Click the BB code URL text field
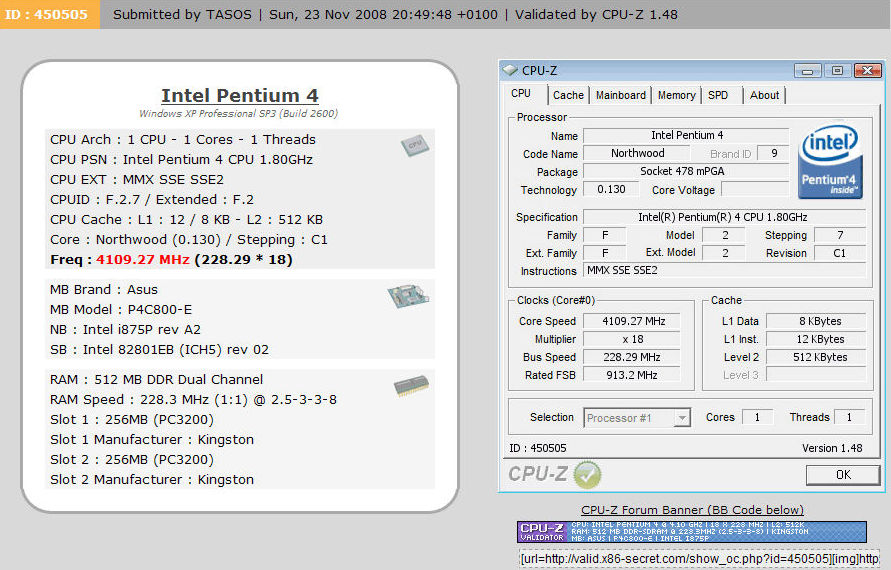This screenshot has width=891, height=570. [700, 559]
